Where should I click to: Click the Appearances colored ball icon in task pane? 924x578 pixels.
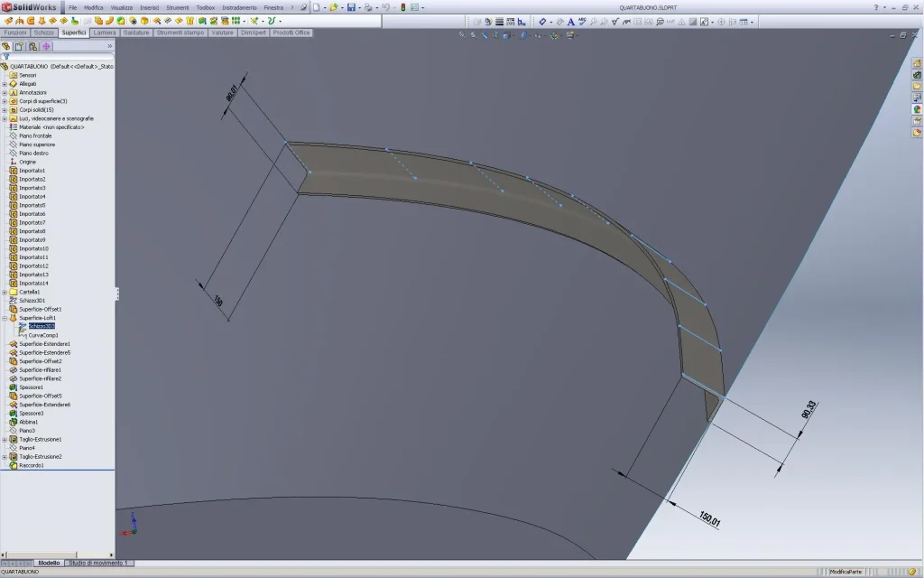917,109
